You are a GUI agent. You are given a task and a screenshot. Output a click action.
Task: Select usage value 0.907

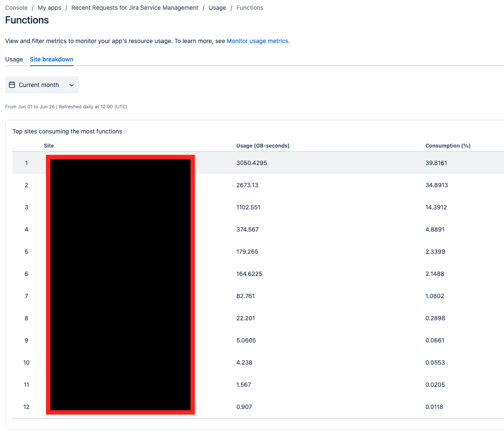244,407
